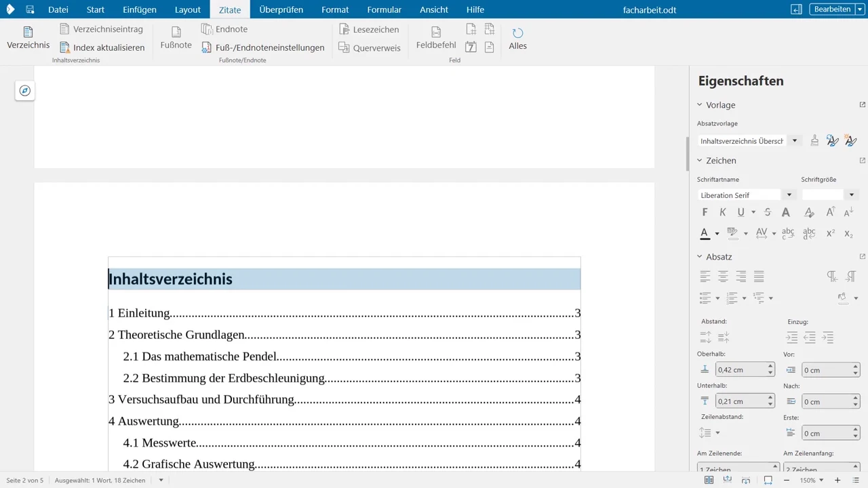Collapse the Zeichen section
The width and height of the screenshot is (868, 488).
point(700,161)
